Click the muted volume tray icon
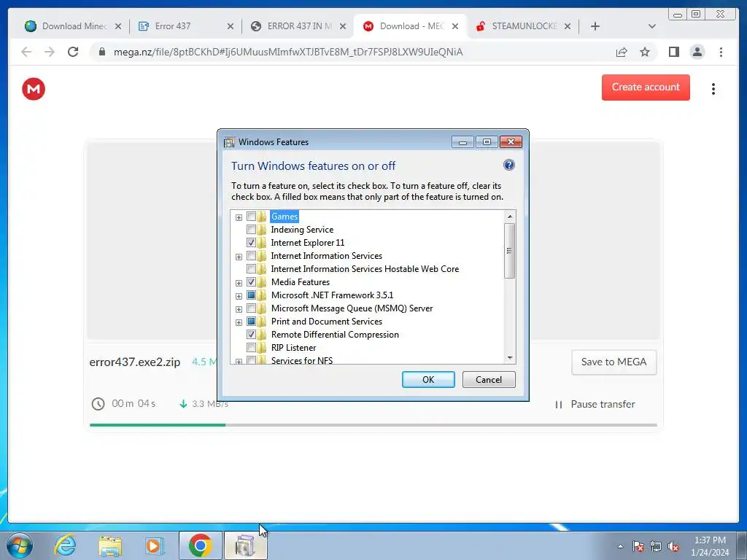 pyautogui.click(x=673, y=546)
